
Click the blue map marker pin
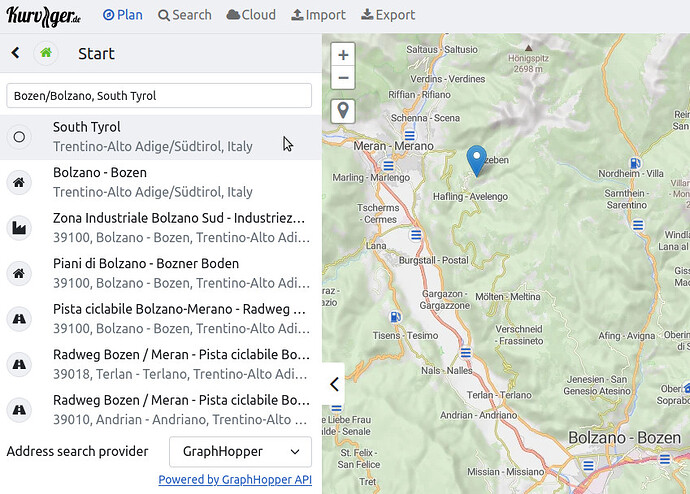pyautogui.click(x=477, y=160)
